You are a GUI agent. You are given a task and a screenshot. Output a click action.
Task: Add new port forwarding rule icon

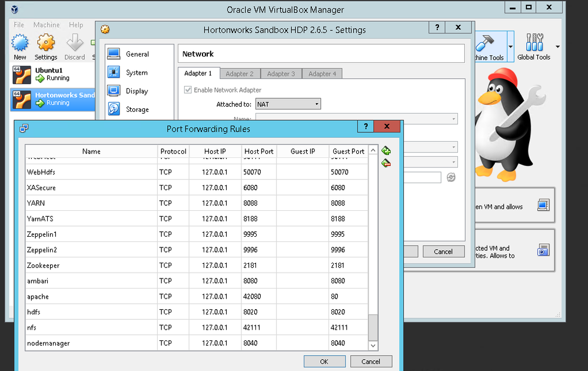386,151
